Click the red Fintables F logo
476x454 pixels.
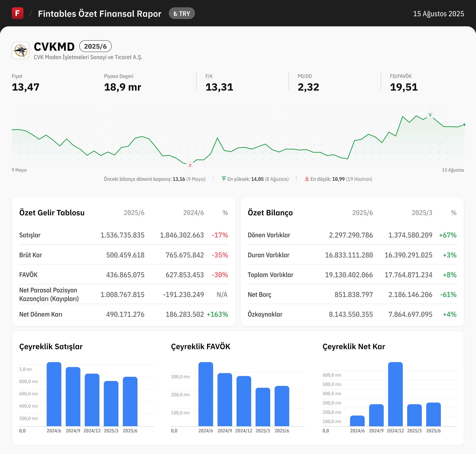(x=17, y=13)
